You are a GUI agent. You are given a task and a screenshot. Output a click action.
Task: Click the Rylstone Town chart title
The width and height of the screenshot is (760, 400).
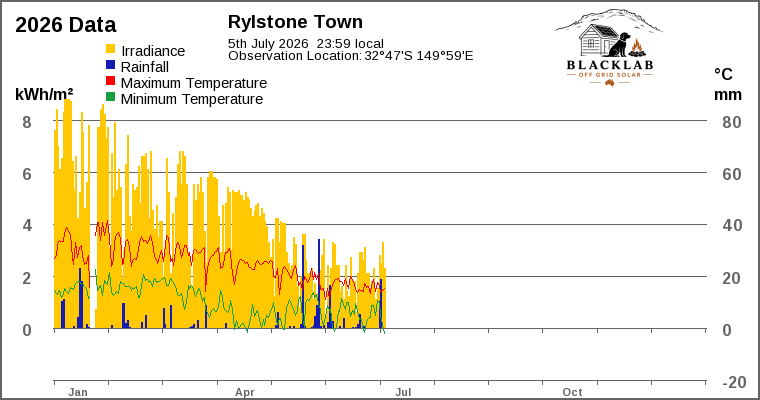[x=295, y=22]
